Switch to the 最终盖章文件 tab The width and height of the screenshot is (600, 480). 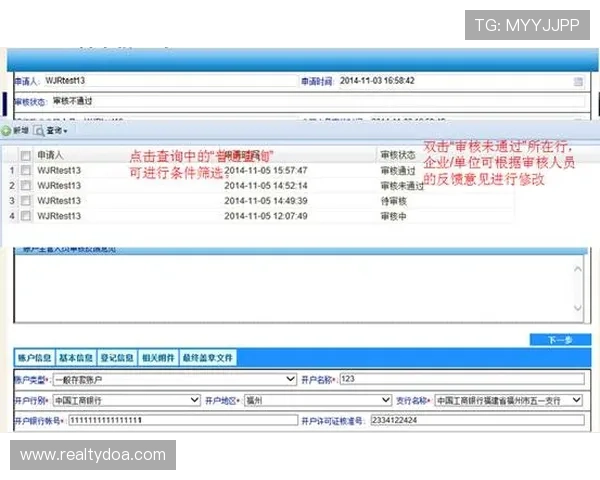[x=208, y=358]
